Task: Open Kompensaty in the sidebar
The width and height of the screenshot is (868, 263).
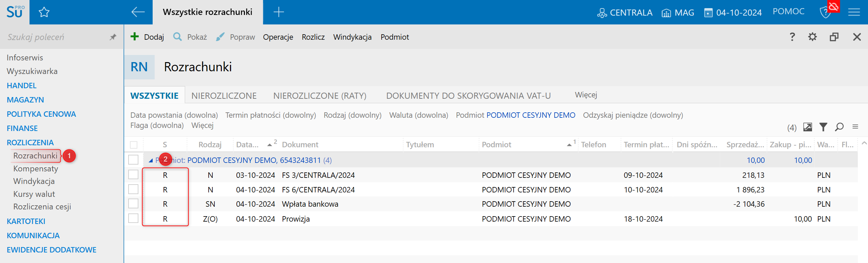Action: click(x=36, y=169)
